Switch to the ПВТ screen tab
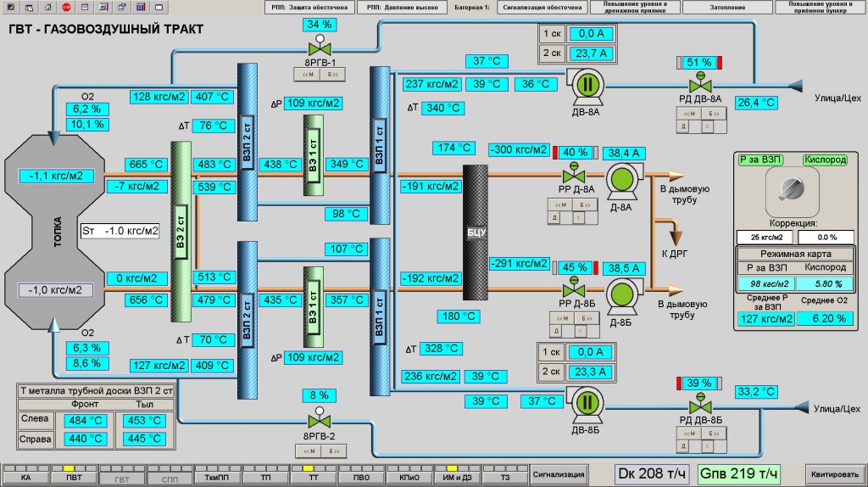This screenshot has width=868, height=487. [74, 475]
